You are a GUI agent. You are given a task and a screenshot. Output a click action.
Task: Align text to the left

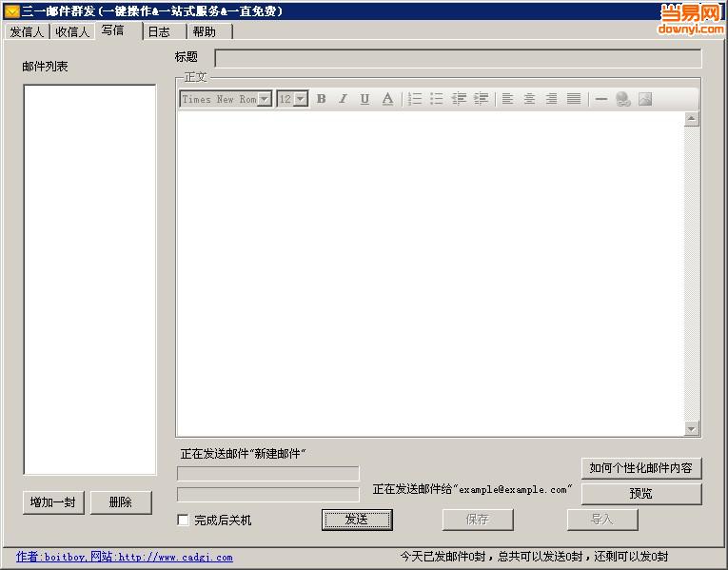pos(507,99)
